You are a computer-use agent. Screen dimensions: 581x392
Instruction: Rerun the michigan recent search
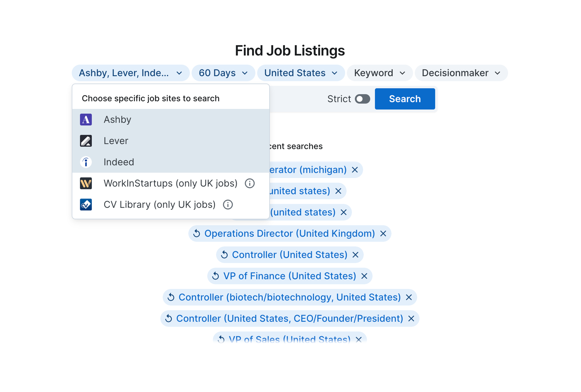coord(308,170)
